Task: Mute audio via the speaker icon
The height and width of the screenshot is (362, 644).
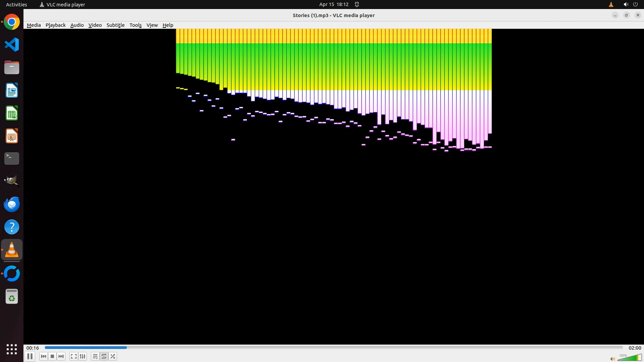Action: pyautogui.click(x=612, y=359)
